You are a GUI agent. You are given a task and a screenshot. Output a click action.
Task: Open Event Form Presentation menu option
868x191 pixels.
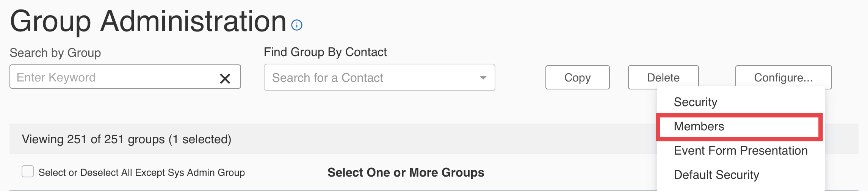[x=740, y=150]
